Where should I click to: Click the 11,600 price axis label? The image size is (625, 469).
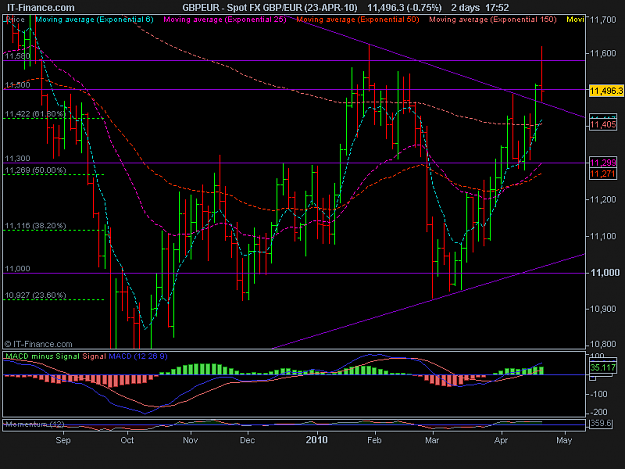point(603,53)
